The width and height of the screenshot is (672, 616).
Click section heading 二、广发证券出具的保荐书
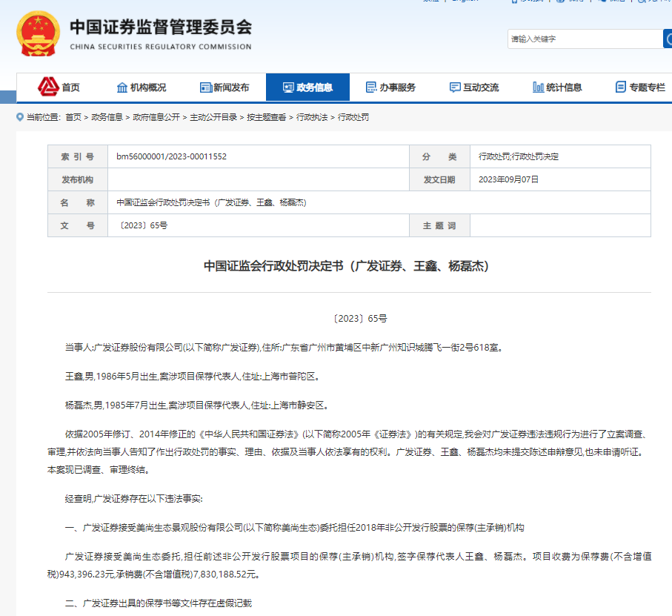click(x=159, y=603)
